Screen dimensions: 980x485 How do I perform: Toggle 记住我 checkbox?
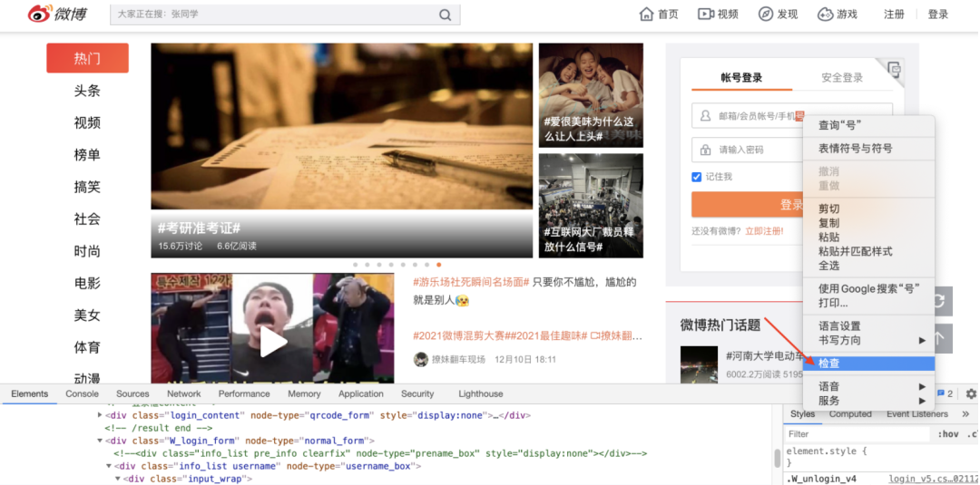click(696, 178)
